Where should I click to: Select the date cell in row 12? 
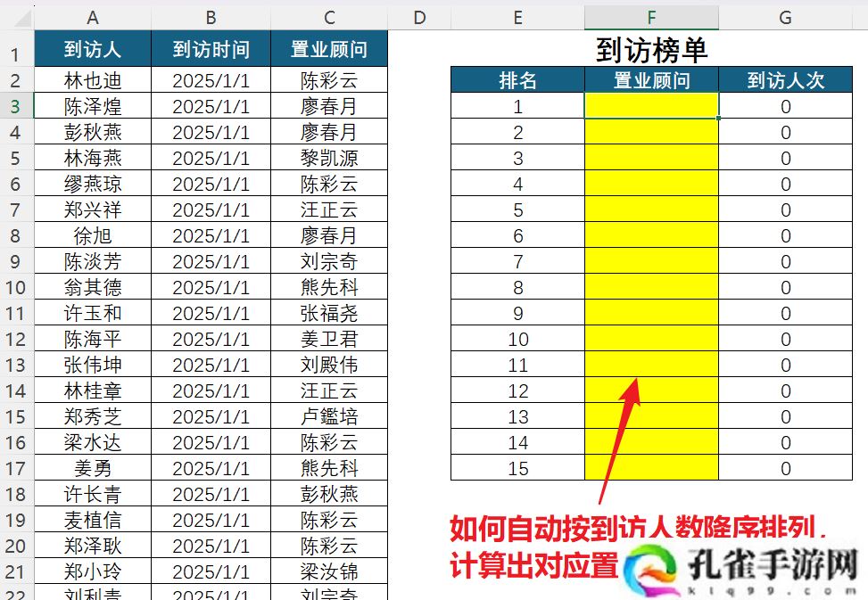coord(211,339)
